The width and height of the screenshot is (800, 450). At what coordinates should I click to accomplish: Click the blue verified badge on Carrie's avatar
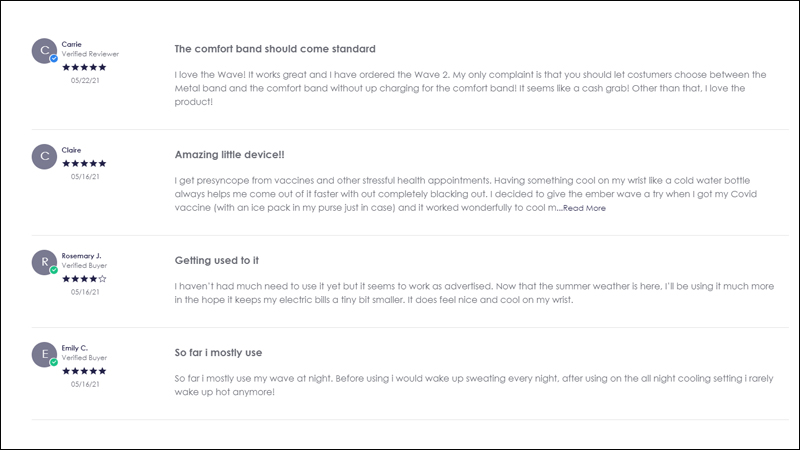(54, 59)
